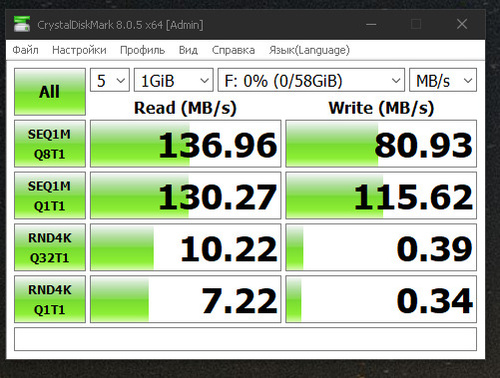Open the test size dropdown showing 1GiB
The width and height of the screenshot is (500, 378).
(x=173, y=80)
